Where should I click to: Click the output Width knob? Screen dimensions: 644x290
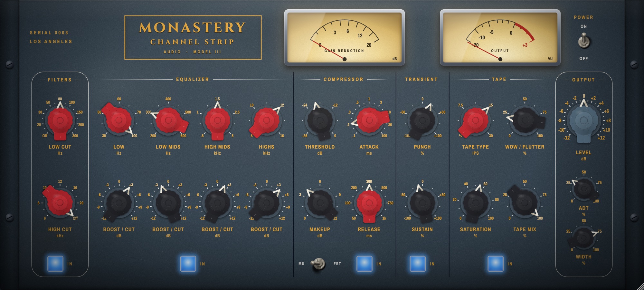pos(584,238)
